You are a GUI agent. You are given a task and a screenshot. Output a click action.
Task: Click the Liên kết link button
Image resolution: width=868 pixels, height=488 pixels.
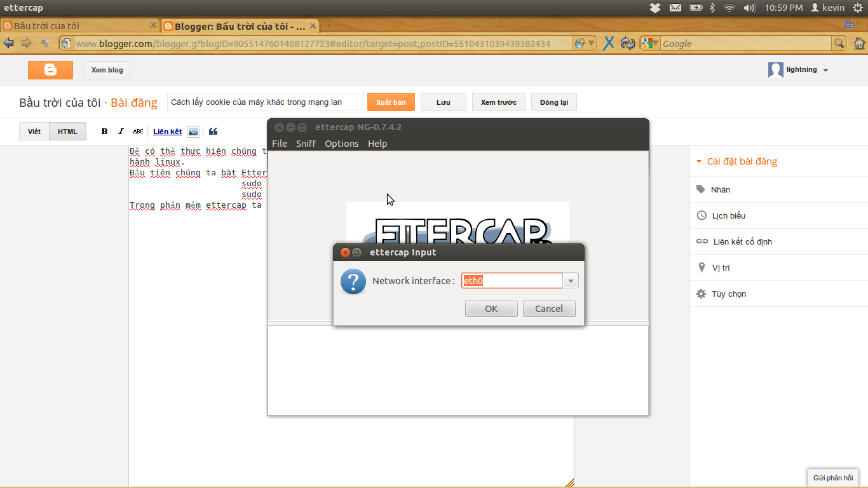point(167,132)
